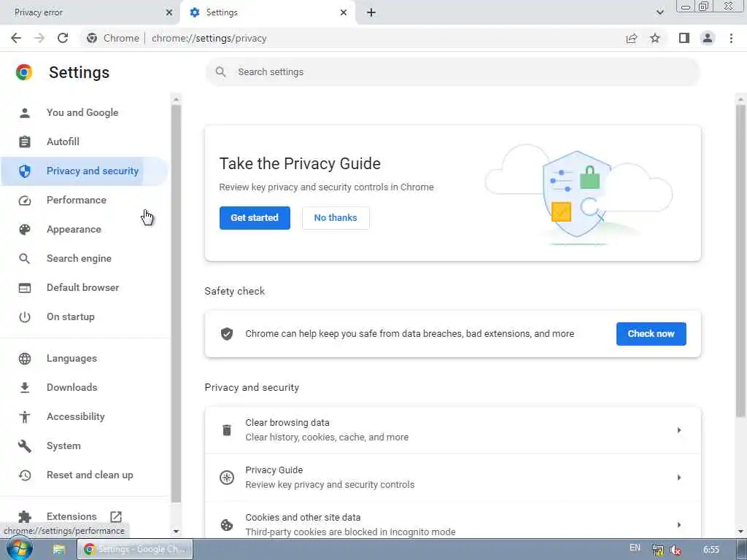Click the main page scrollbar thumb
The image size is (747, 560).
click(x=740, y=261)
